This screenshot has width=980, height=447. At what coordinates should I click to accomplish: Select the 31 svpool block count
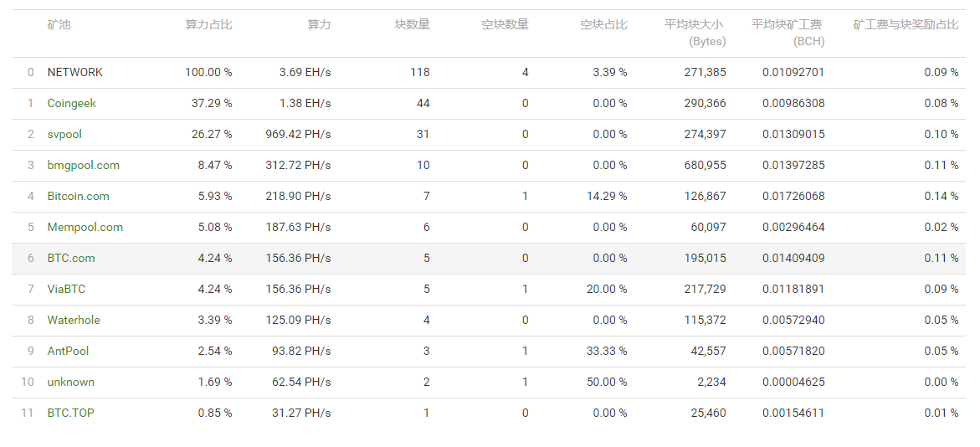(423, 135)
